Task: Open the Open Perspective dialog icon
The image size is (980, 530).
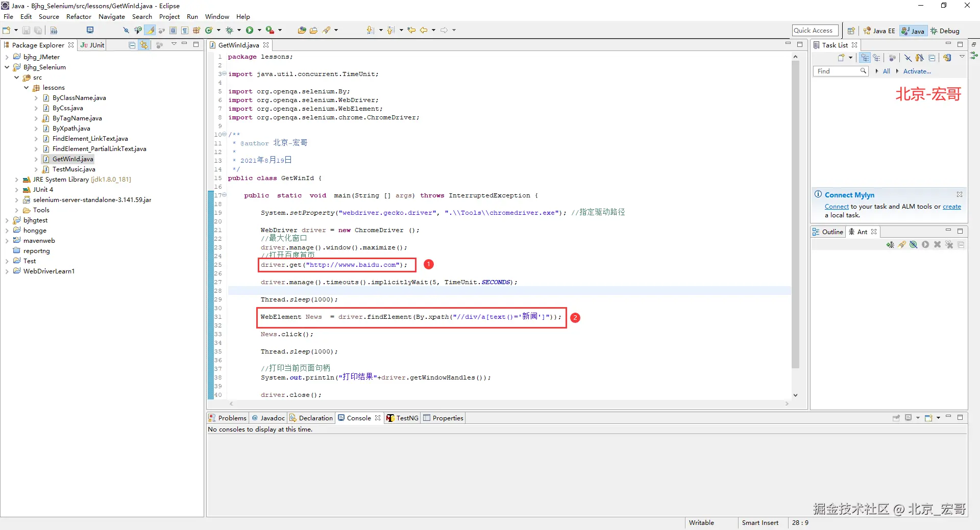Action: (x=851, y=31)
